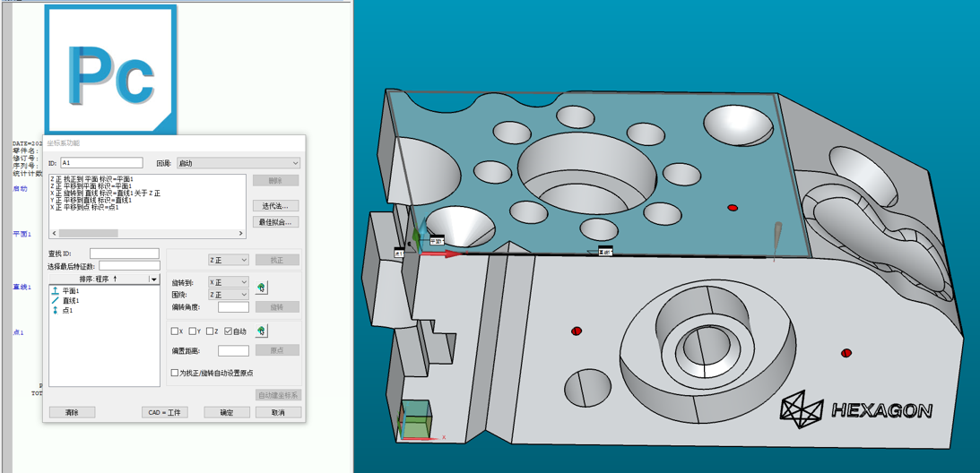The width and height of the screenshot is (980, 473).
Task: Click red point on top face
Action: point(733,208)
